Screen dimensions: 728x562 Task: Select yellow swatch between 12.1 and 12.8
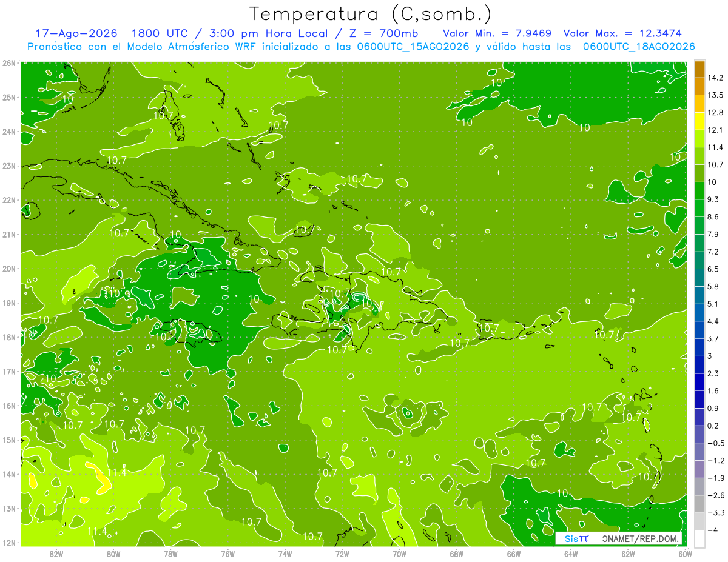pos(700,121)
